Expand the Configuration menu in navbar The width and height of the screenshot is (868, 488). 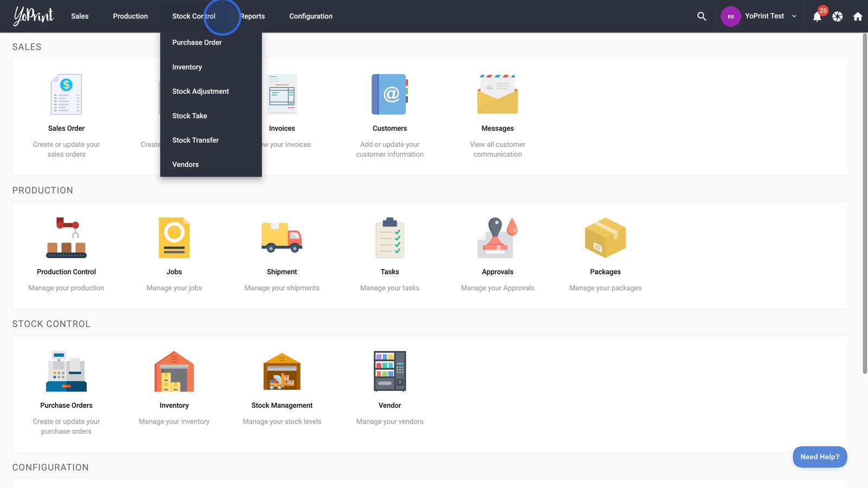click(x=311, y=16)
